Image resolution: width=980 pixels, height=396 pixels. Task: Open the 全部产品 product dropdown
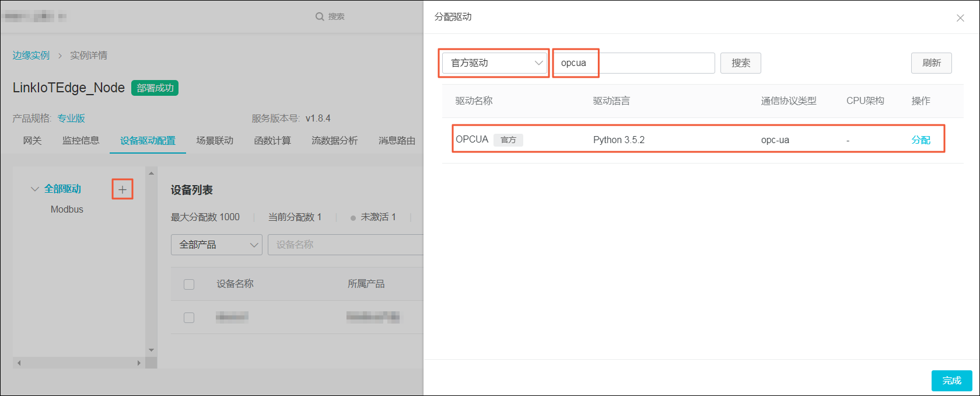pyautogui.click(x=216, y=245)
